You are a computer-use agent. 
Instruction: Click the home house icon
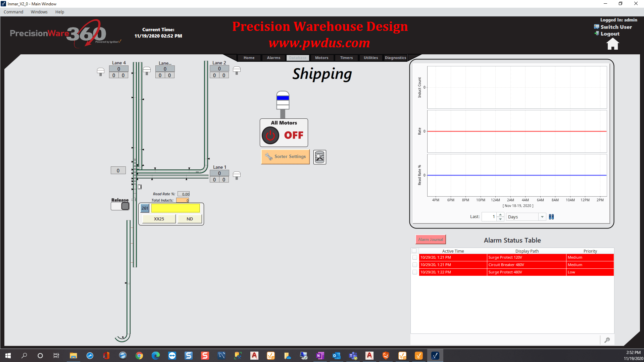[612, 44]
